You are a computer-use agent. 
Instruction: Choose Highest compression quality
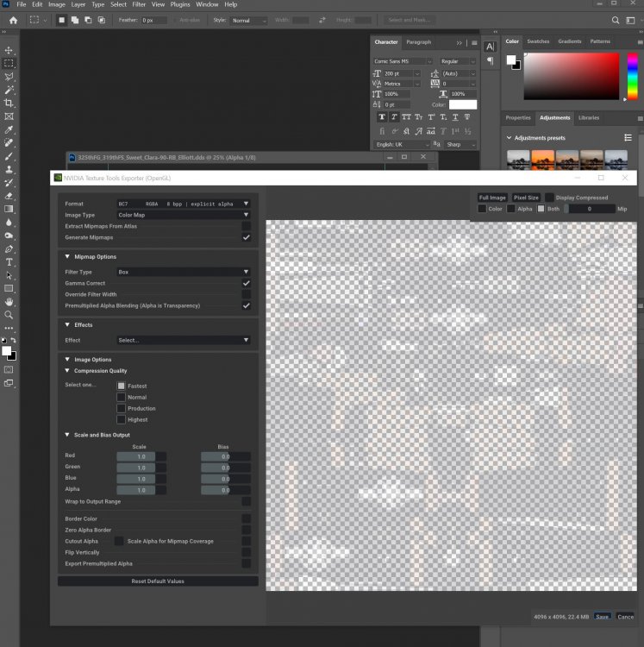coord(122,420)
